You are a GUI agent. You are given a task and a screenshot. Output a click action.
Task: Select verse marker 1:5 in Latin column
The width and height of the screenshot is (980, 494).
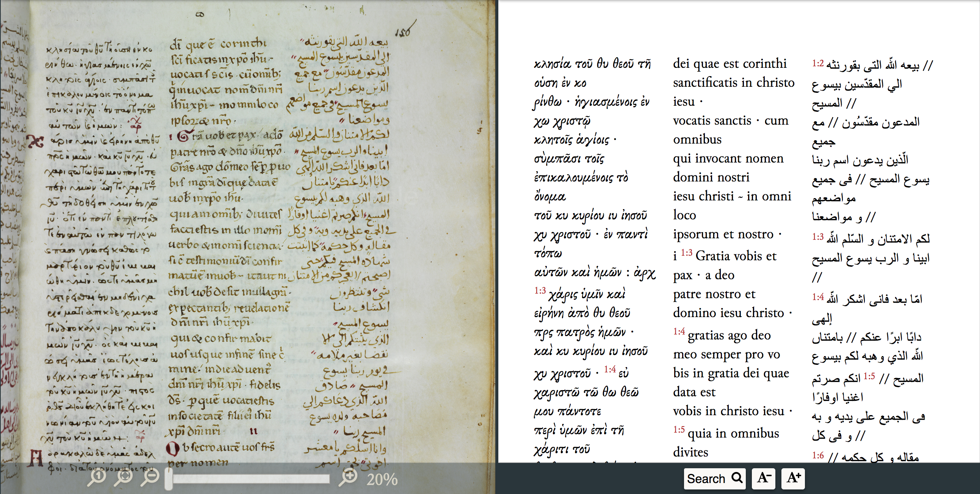click(x=679, y=430)
